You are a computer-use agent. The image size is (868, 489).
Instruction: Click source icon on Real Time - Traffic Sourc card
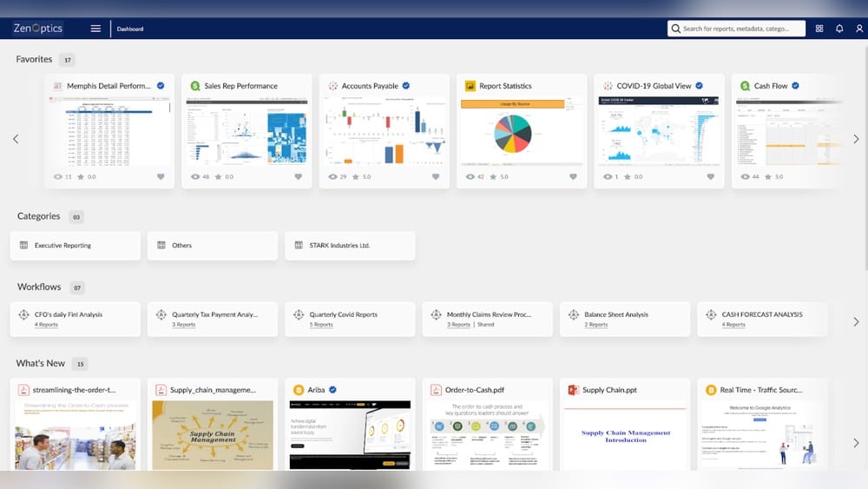[x=711, y=390]
